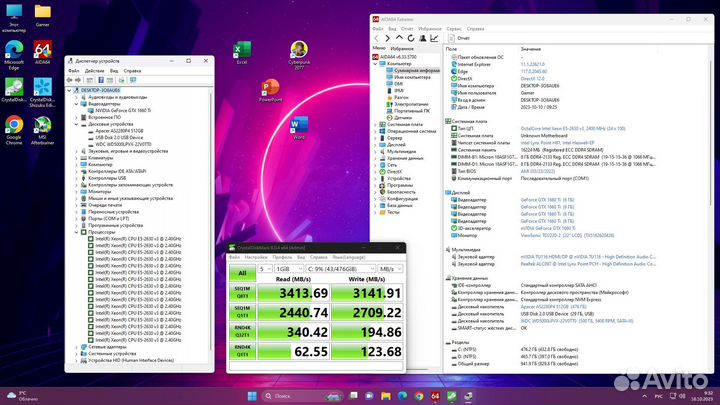Click the taskbar search field
The height and width of the screenshot is (405, 720).
(x=303, y=396)
